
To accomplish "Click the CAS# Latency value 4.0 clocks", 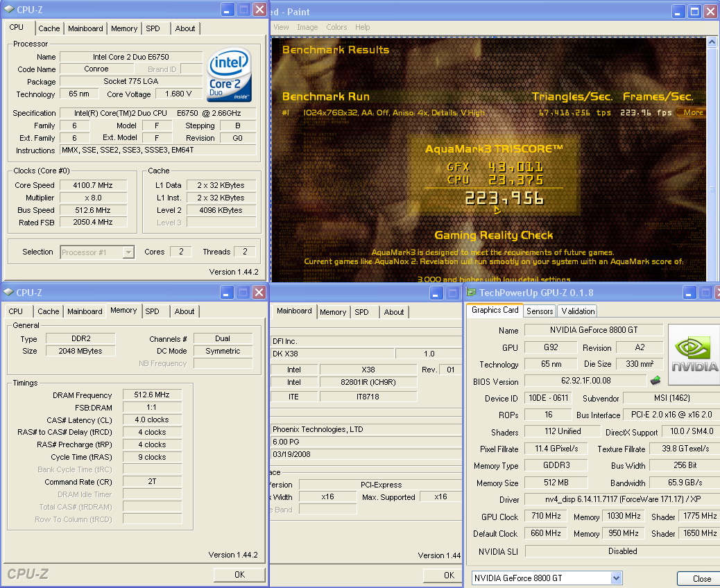I will coord(152,420).
